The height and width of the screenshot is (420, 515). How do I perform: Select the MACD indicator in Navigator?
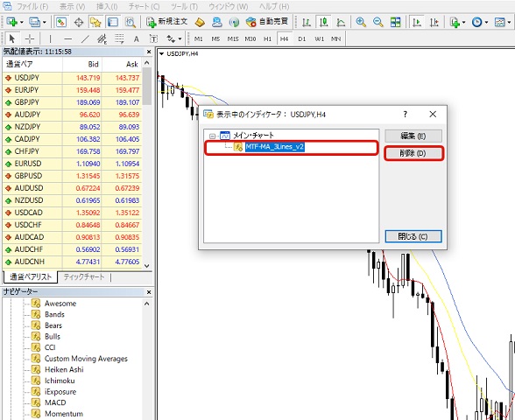pos(55,402)
